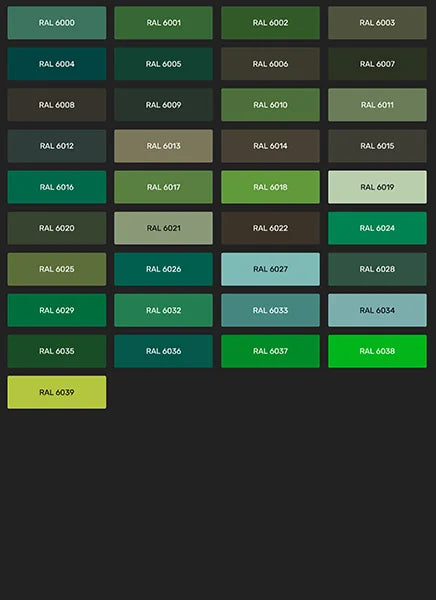Select the RAL 6029 swatch
This screenshot has width=436, height=600.
57,310
